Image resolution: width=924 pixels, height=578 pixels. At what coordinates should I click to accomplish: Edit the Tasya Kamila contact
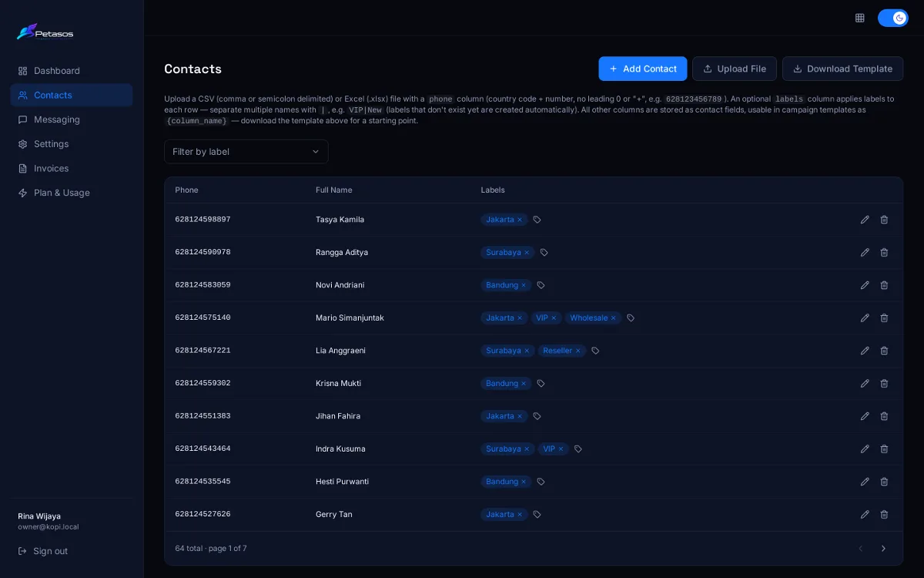pyautogui.click(x=865, y=220)
